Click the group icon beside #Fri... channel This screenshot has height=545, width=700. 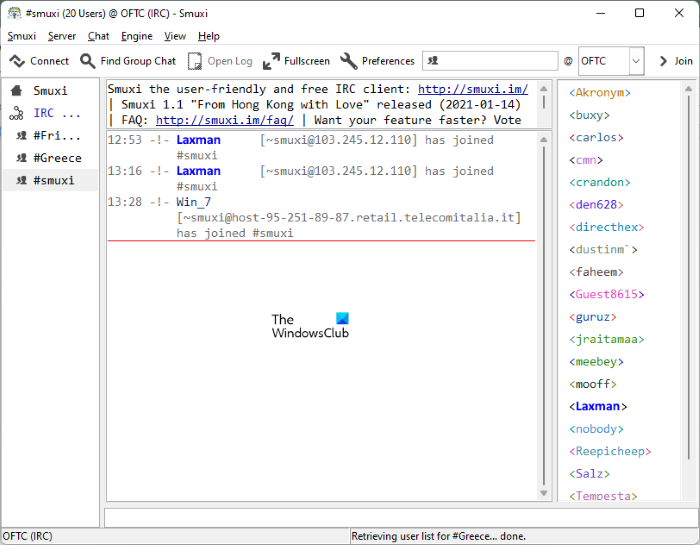pyautogui.click(x=21, y=135)
